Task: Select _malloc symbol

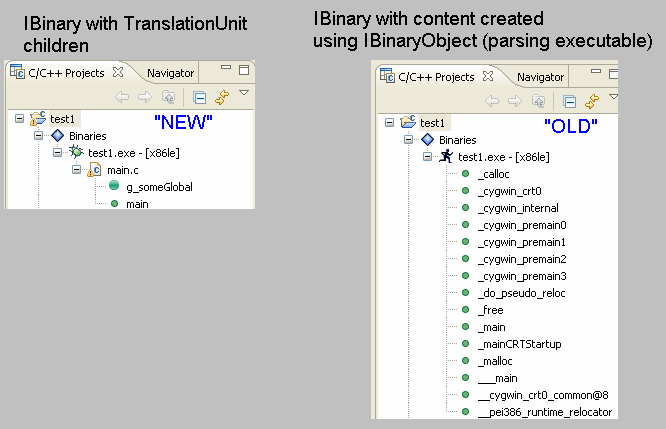Action: click(496, 361)
